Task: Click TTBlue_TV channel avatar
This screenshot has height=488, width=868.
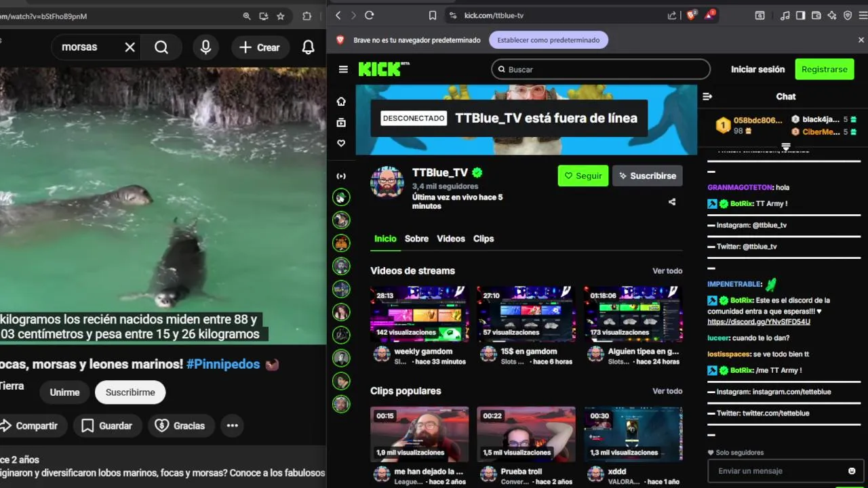Action: 387,182
